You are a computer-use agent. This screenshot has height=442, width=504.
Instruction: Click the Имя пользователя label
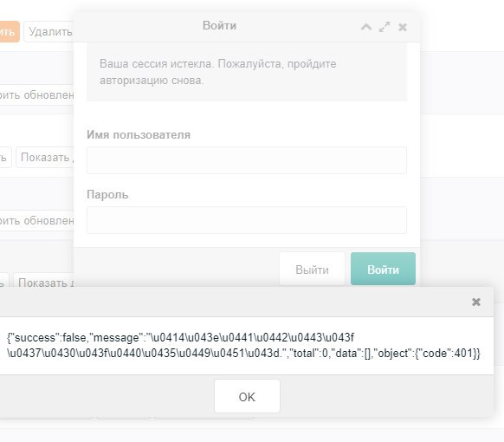tap(139, 135)
